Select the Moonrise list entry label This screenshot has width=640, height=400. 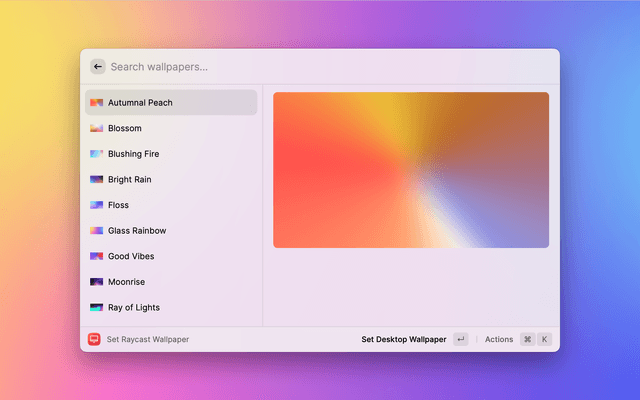point(128,282)
